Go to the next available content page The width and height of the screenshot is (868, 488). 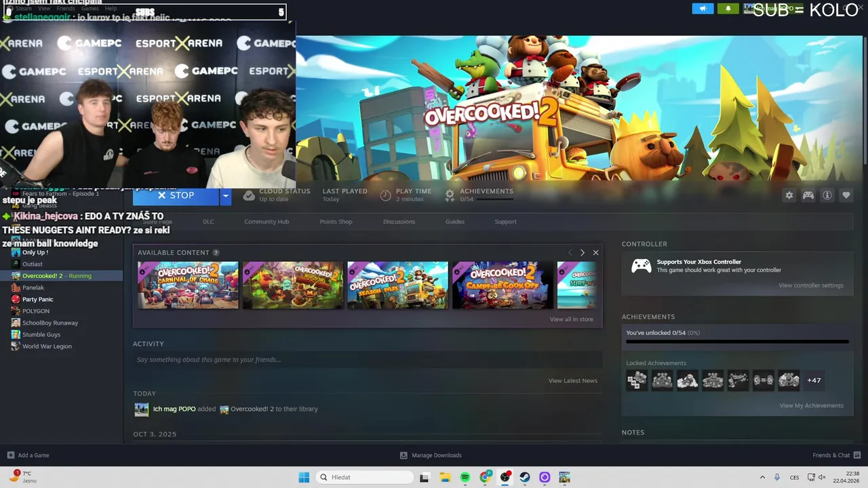[582, 253]
